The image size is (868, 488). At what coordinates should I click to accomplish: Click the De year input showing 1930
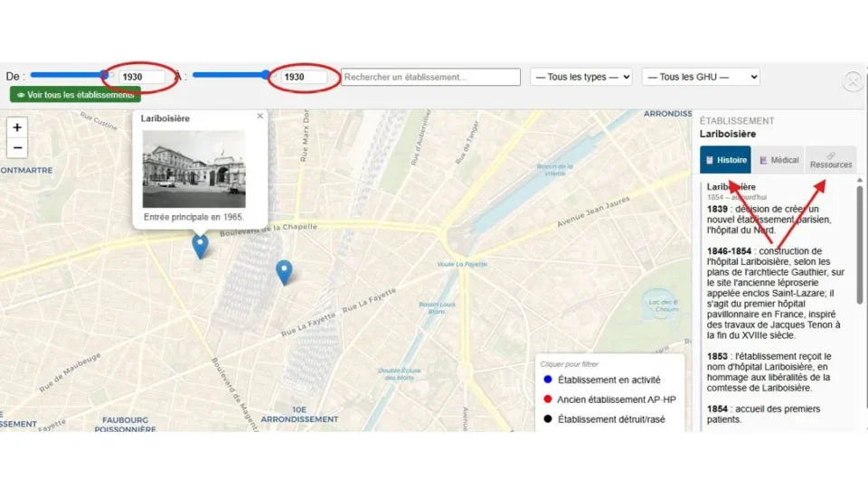tap(142, 77)
